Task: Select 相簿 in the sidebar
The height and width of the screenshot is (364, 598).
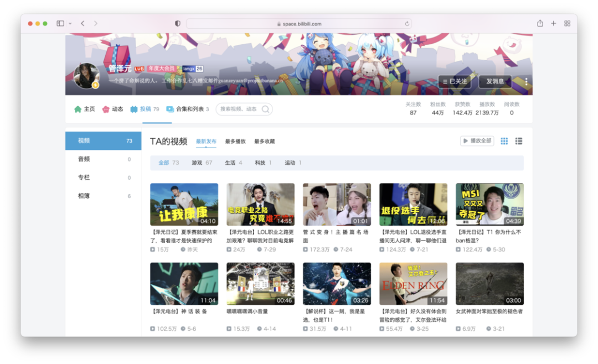Action: tap(104, 196)
